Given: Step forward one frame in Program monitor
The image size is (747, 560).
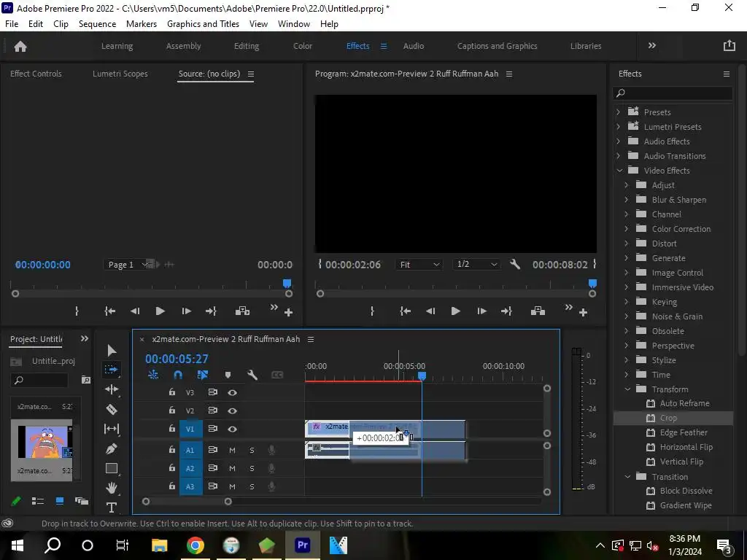Looking at the screenshot, I should (x=481, y=311).
